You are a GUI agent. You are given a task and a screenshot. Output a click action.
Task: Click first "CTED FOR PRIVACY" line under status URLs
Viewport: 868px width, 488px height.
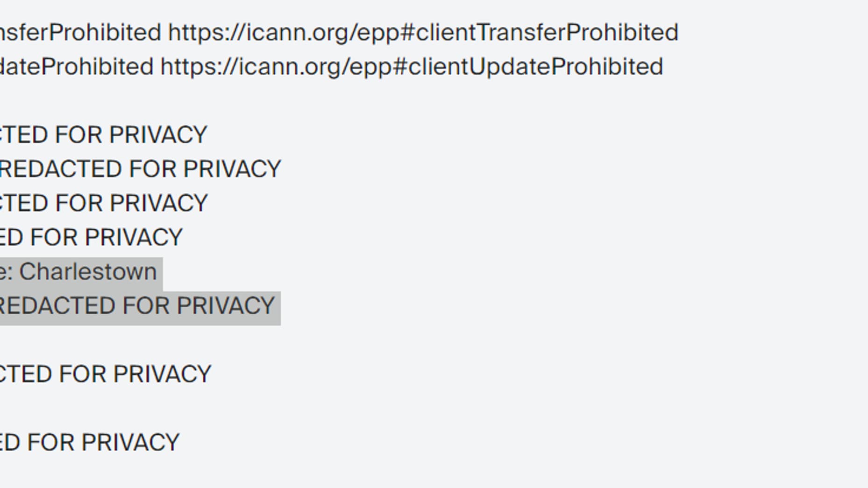click(103, 135)
